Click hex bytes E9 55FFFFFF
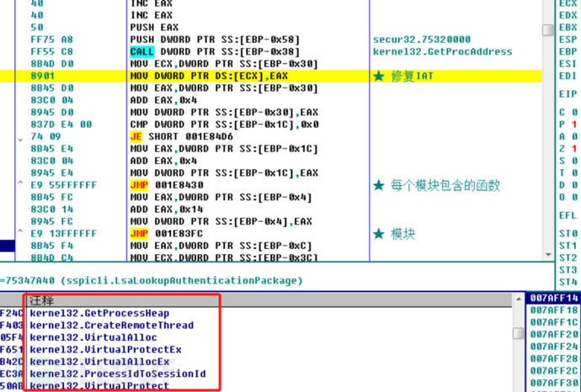This screenshot has height=392, width=581. [64, 185]
